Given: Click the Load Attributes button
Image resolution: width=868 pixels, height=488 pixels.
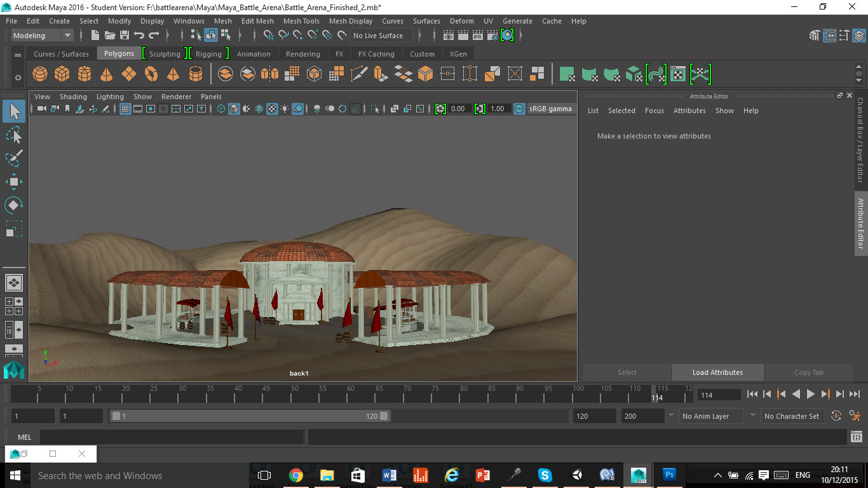Looking at the screenshot, I should (717, 372).
